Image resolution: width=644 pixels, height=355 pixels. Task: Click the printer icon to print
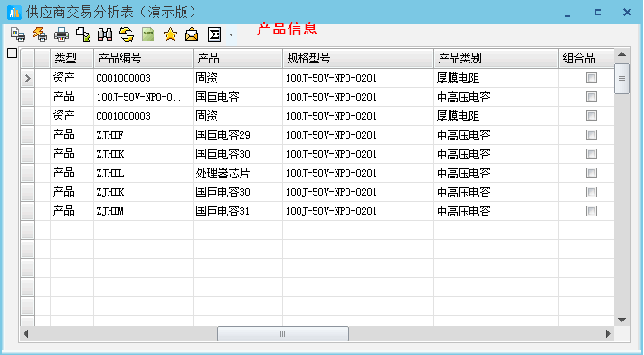[62, 34]
